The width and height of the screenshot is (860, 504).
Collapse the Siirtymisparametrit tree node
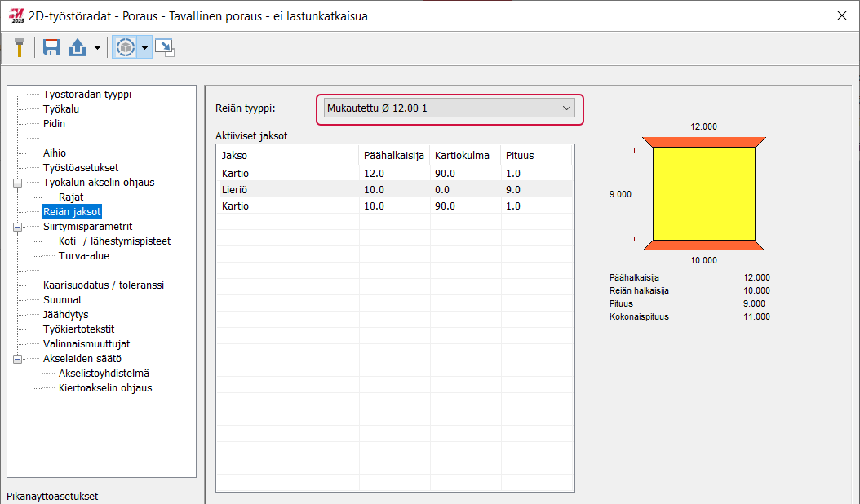click(18, 227)
